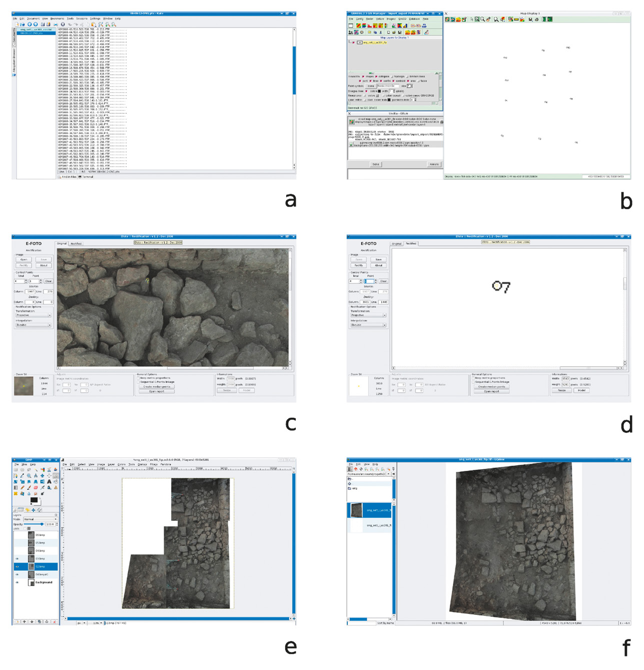Toggle visibility eye of Background layer in GIMP
This screenshot has height=670, width=644.
tap(17, 582)
